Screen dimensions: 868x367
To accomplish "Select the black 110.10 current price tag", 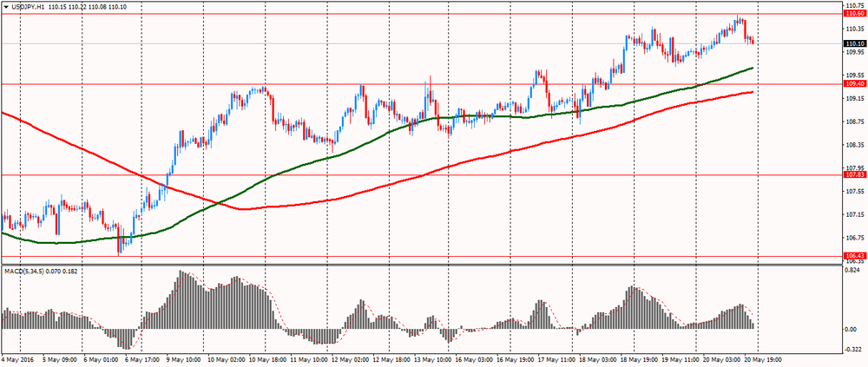I will pyautogui.click(x=855, y=43).
